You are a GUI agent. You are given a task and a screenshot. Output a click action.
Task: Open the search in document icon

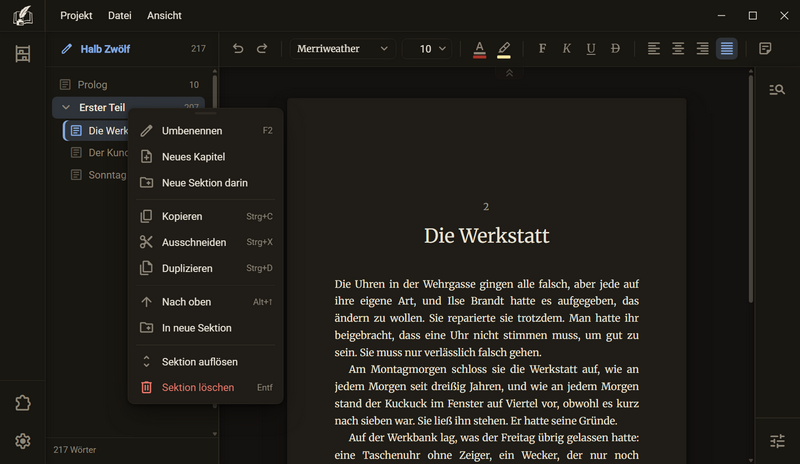tap(777, 90)
